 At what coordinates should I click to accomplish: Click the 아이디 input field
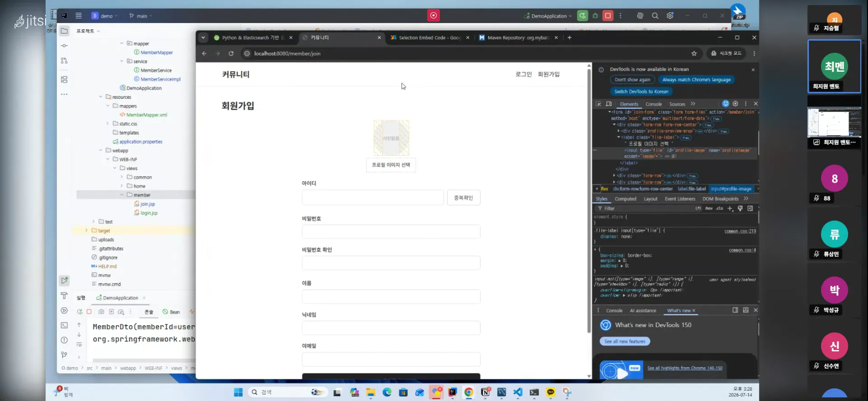click(x=373, y=198)
